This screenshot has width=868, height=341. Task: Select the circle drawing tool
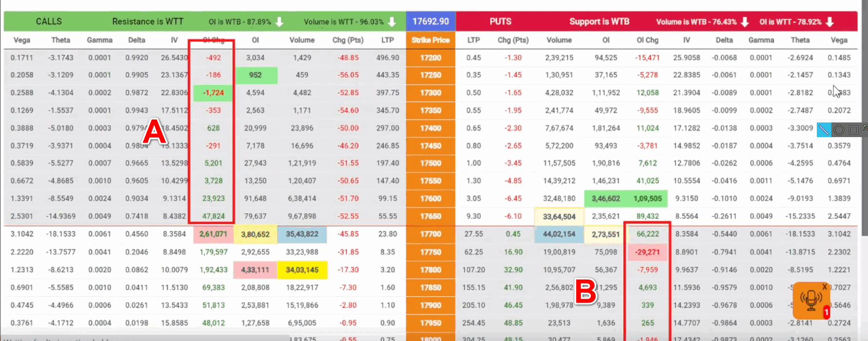839,130
